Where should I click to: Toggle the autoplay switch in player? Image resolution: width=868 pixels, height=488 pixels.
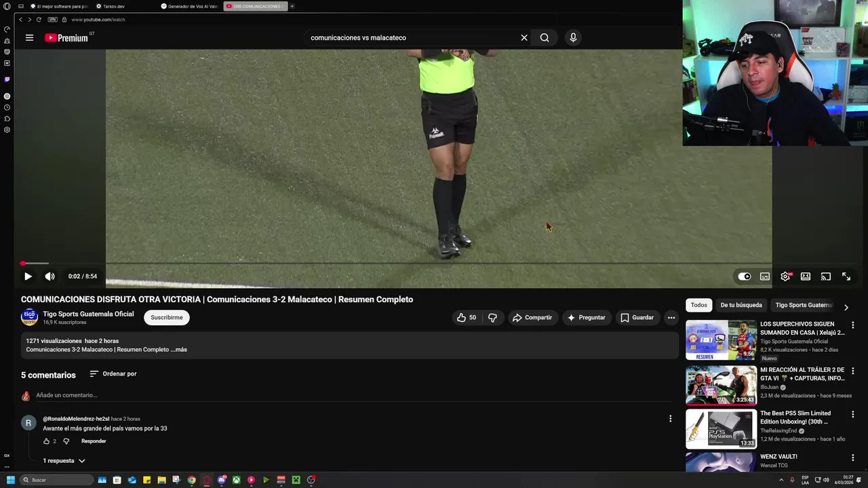point(745,277)
